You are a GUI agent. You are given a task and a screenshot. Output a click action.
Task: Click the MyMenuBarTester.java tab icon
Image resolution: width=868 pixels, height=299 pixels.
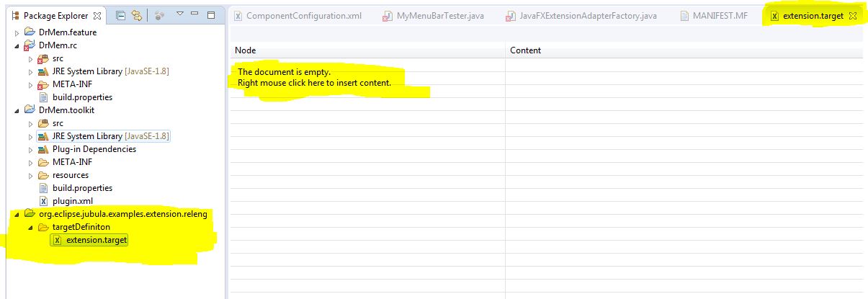pos(388,16)
